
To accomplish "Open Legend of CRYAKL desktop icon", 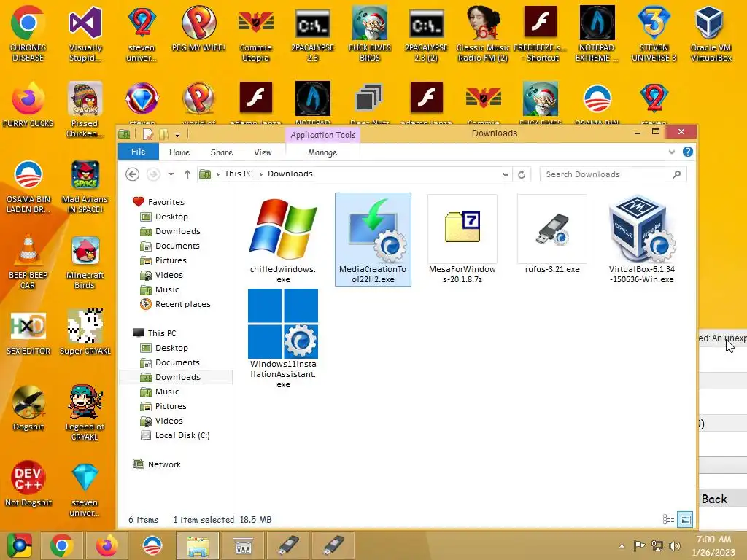I will point(85,413).
